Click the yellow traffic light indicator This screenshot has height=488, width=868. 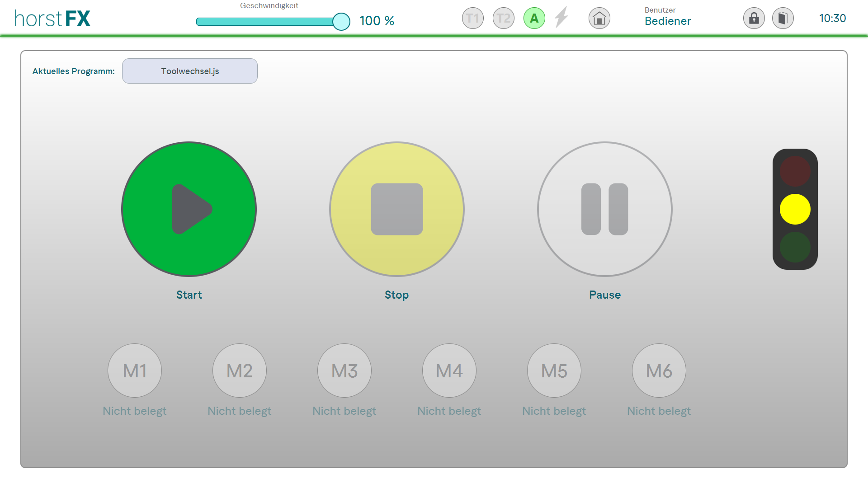795,209
